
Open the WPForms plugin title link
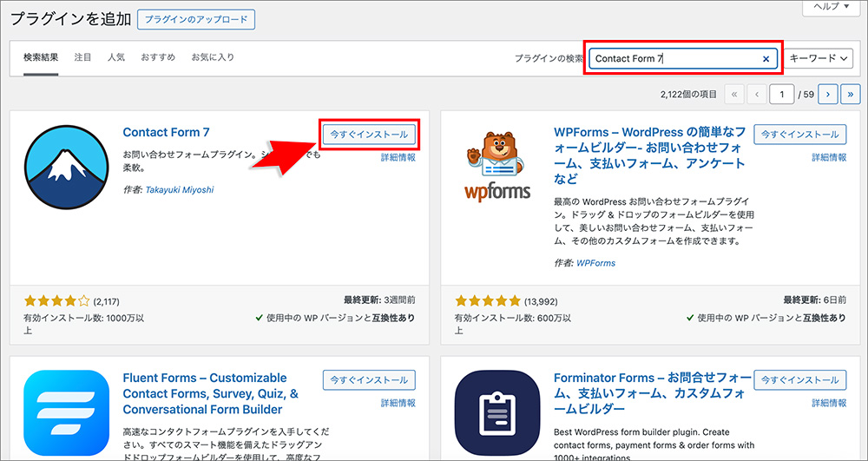(650, 155)
